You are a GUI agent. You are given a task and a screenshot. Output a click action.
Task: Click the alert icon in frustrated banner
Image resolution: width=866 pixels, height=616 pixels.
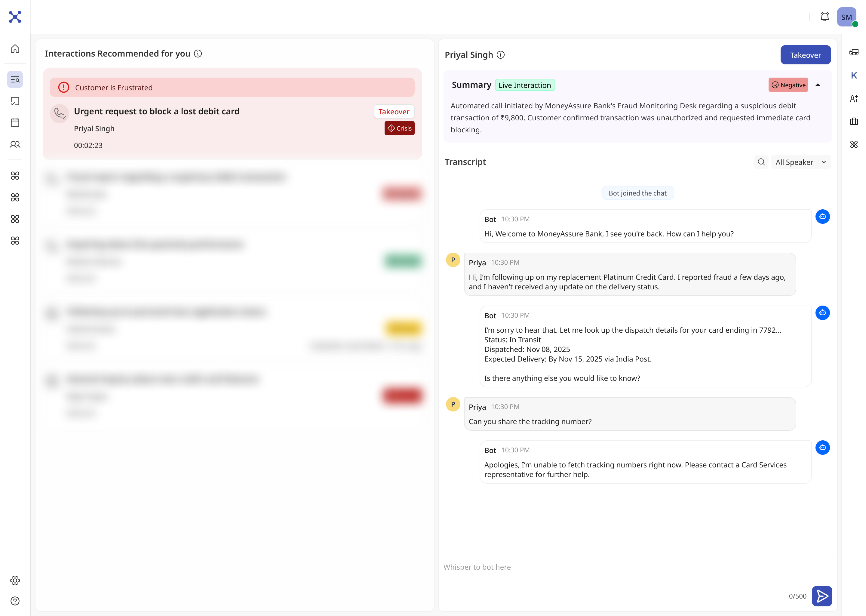tap(64, 87)
